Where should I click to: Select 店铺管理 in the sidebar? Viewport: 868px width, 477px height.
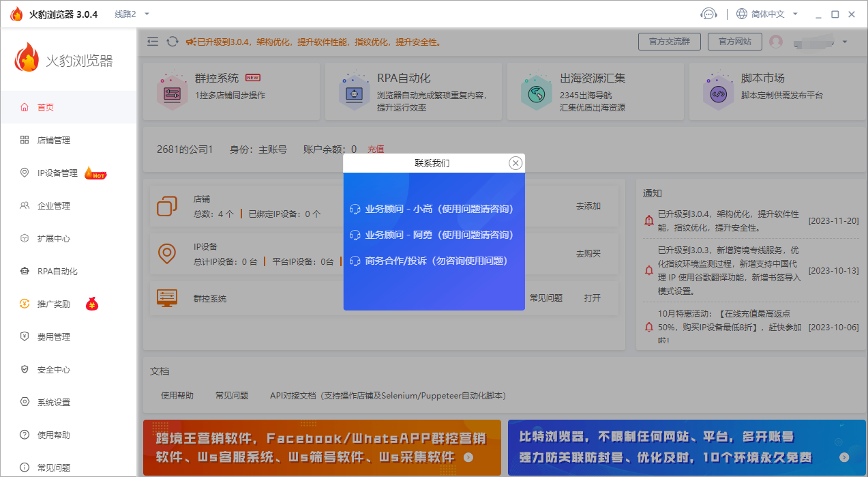click(x=54, y=141)
